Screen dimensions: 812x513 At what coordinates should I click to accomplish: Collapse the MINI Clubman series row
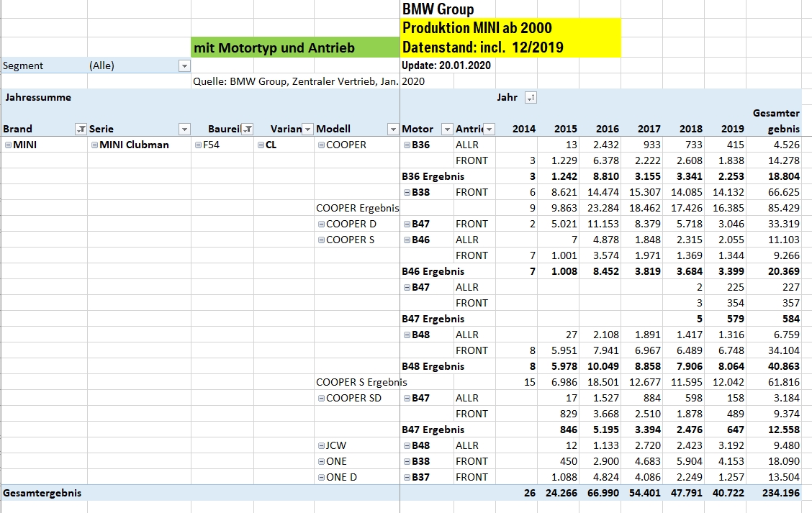coord(94,145)
